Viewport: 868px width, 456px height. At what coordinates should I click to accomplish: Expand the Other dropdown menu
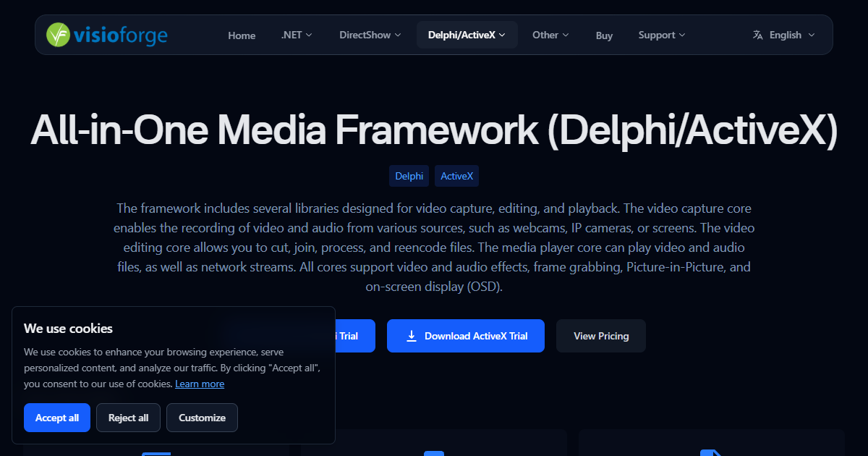pos(550,34)
